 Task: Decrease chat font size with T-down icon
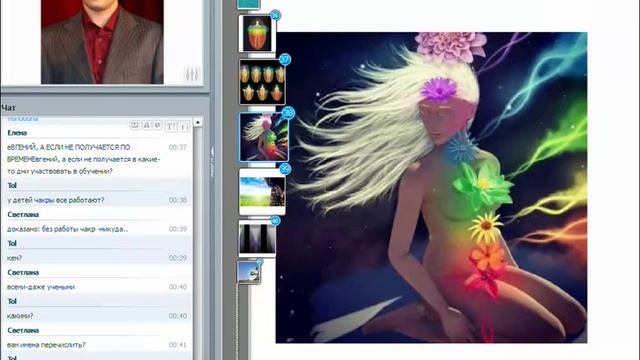click(x=184, y=126)
